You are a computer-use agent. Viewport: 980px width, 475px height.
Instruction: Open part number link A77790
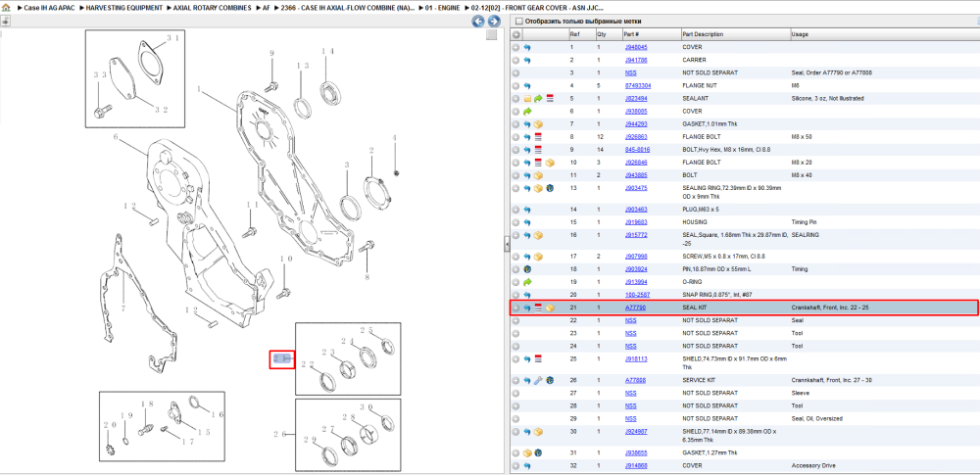635,308
